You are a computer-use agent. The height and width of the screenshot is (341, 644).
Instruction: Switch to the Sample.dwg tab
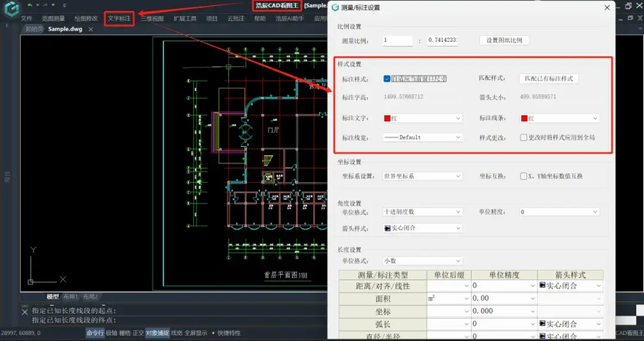65,29
